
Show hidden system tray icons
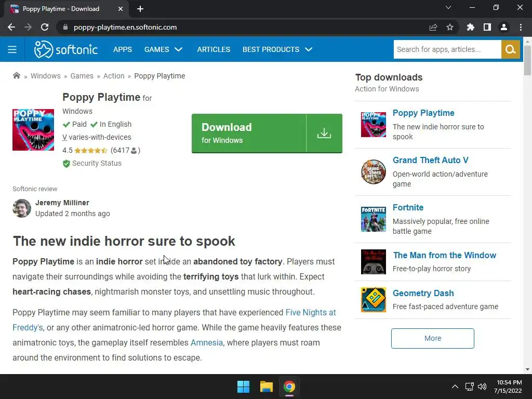click(x=455, y=387)
